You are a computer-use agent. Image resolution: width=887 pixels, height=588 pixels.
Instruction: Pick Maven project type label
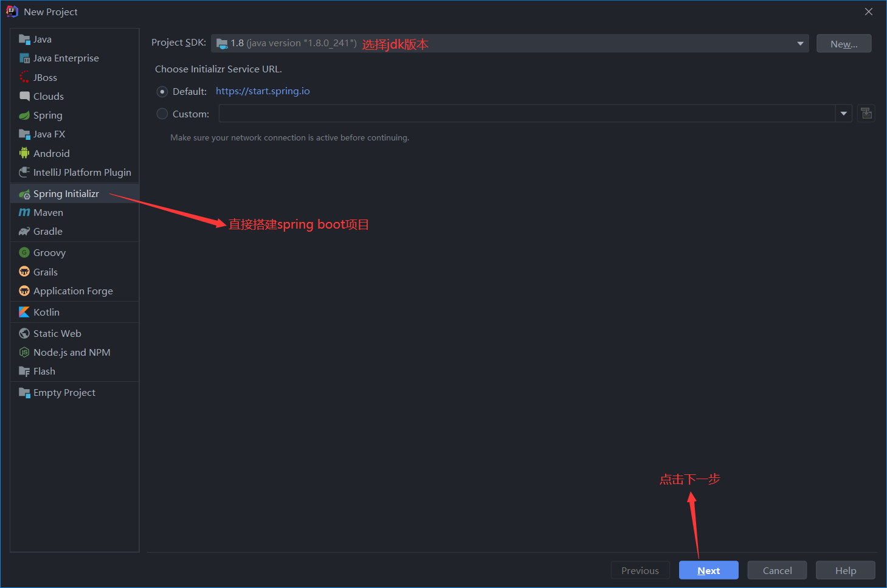click(x=49, y=213)
